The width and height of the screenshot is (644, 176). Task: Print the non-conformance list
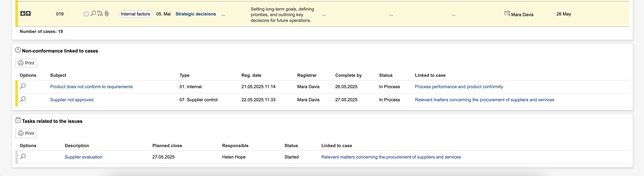[26, 63]
